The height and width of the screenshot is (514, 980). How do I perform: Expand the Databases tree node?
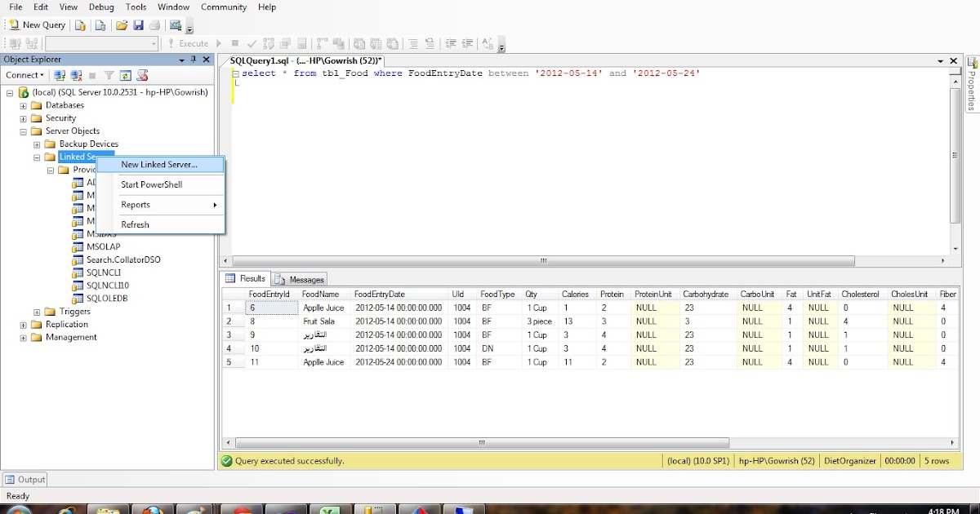pos(24,105)
